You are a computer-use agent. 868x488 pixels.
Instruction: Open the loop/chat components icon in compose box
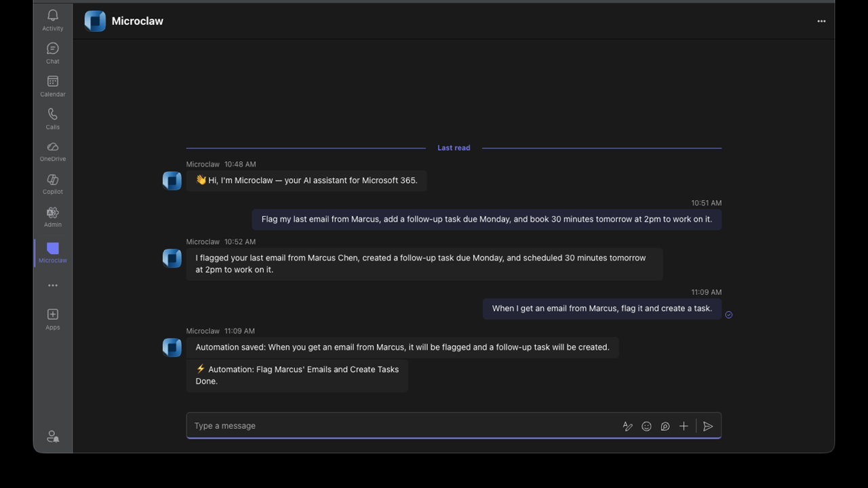[x=665, y=426]
